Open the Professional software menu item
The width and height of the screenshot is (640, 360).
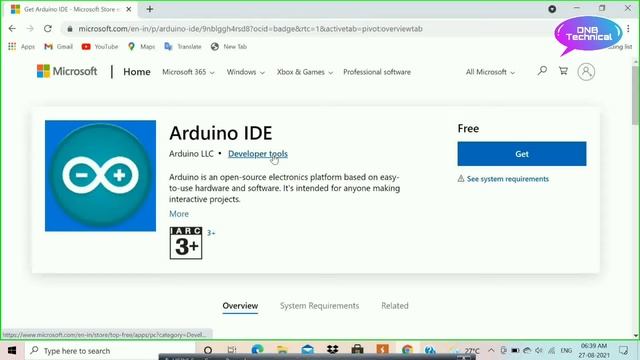click(377, 72)
